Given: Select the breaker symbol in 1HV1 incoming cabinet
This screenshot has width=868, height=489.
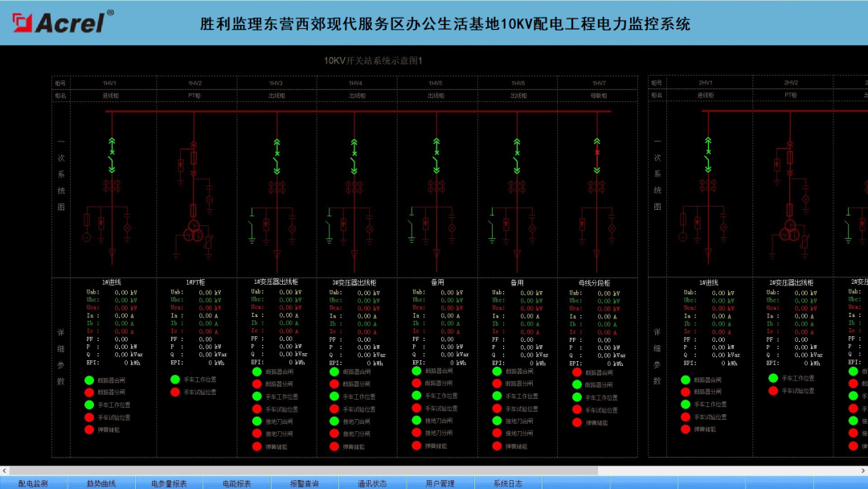Looking at the screenshot, I should [111, 154].
